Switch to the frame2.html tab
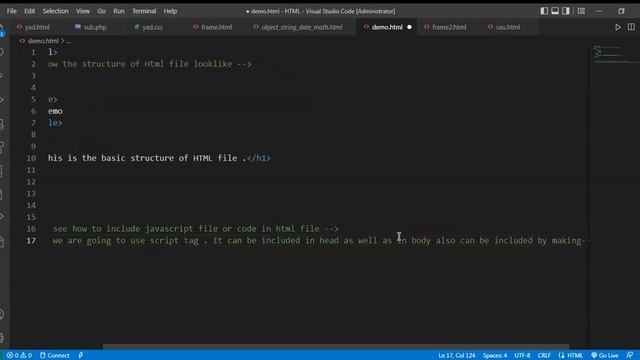 tap(449, 27)
